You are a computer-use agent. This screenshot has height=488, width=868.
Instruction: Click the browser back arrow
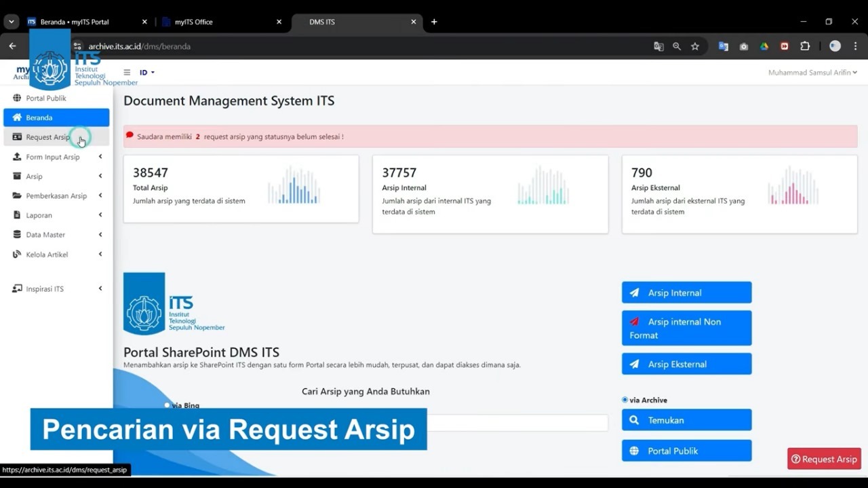[12, 46]
